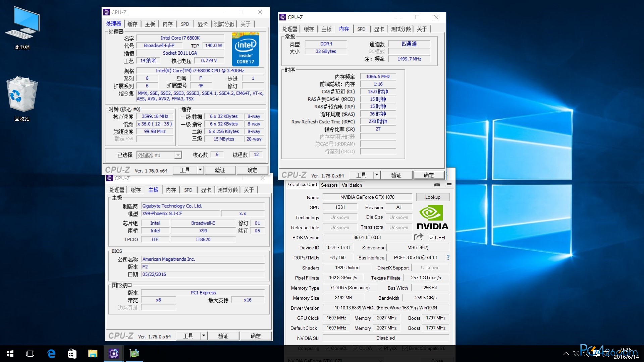This screenshot has width=644, height=362.
Task: Select the GPU-Z taskbar icon
Action: [x=135, y=354]
